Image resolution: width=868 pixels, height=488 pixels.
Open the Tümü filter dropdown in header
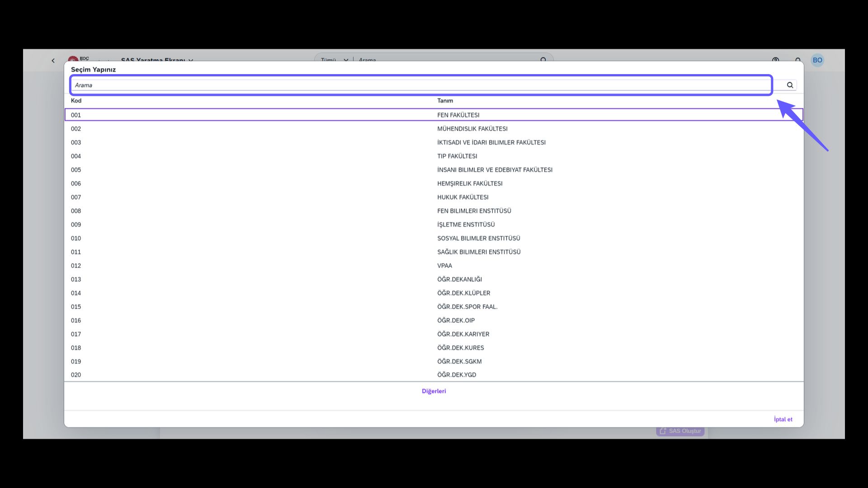click(x=334, y=60)
